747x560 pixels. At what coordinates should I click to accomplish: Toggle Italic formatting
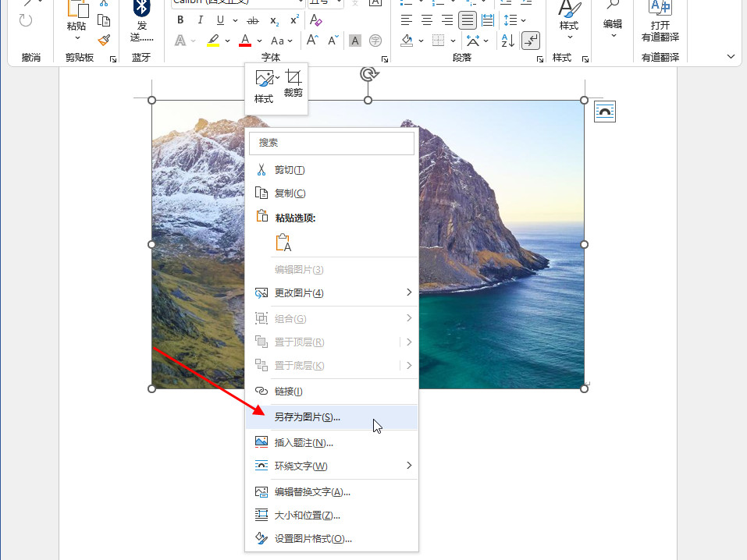(200, 20)
